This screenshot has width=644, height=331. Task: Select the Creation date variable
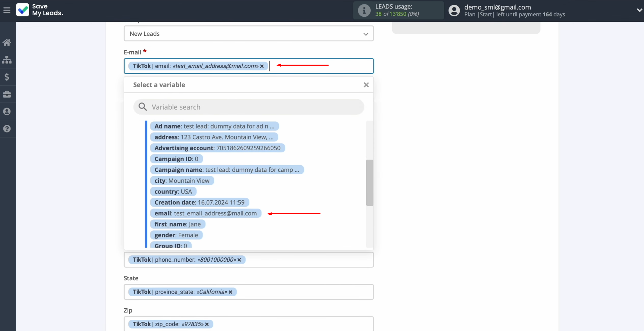pos(199,202)
